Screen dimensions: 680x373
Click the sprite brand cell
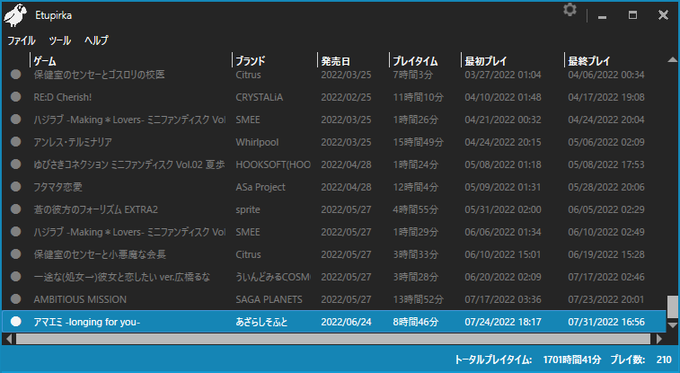248,209
